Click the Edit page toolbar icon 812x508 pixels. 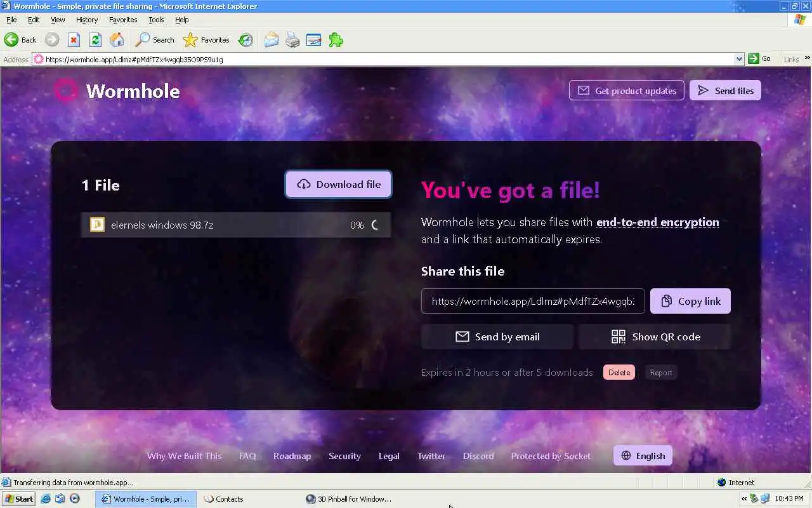(314, 39)
